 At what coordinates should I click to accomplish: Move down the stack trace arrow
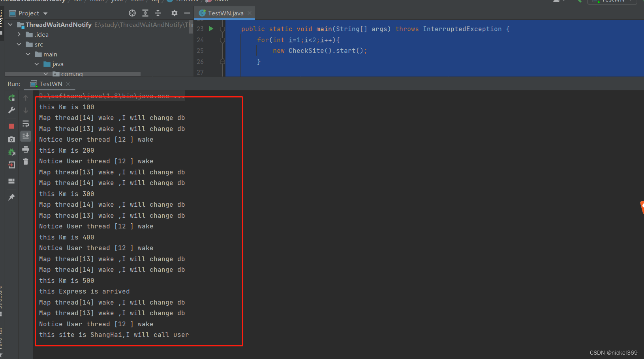pyautogui.click(x=26, y=110)
